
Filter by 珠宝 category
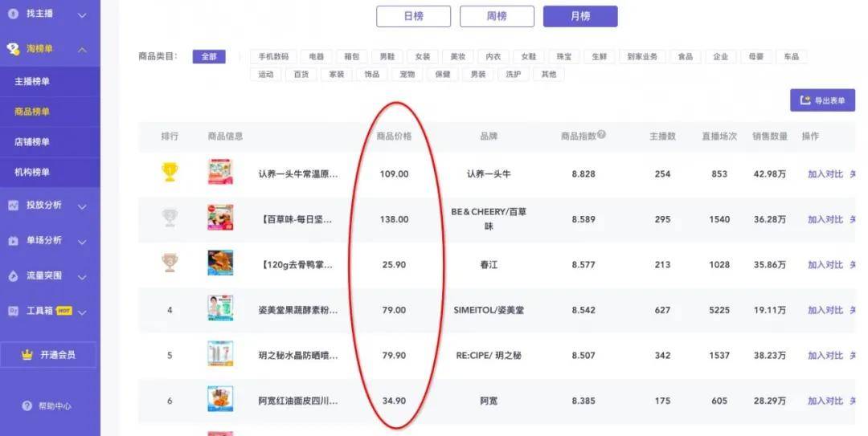(564, 56)
